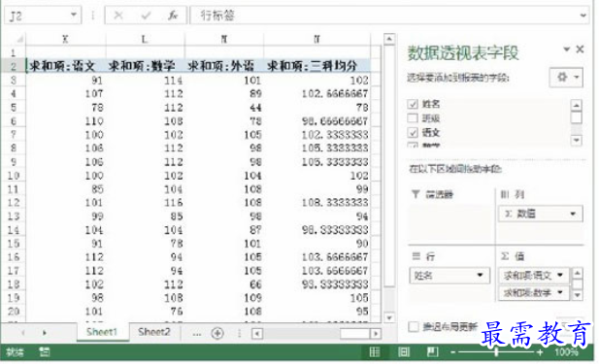599x364 pixels.
Task: Select cell with value 116 in row 12
Action: (145, 203)
